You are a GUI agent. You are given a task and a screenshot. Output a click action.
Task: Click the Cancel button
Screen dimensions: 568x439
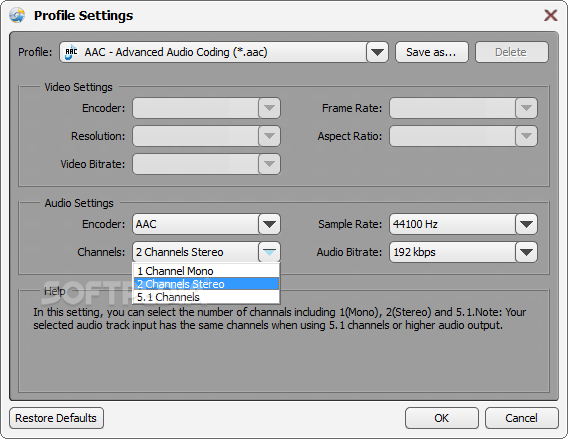(522, 418)
